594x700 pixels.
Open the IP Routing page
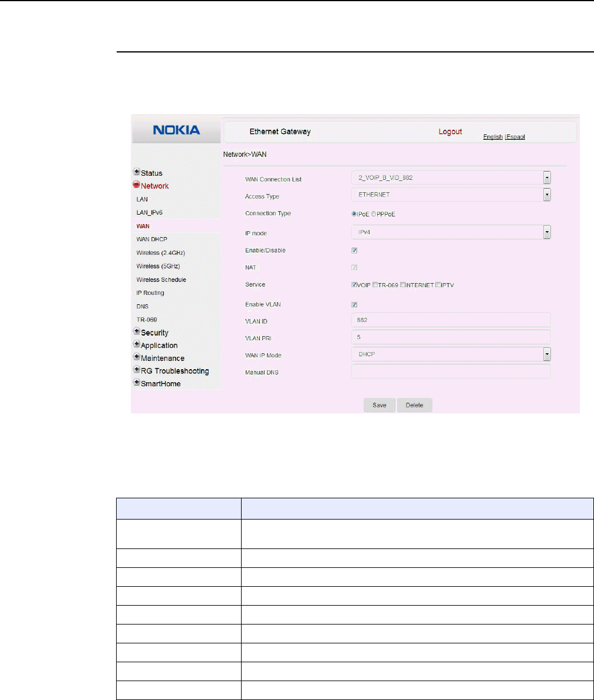click(150, 293)
